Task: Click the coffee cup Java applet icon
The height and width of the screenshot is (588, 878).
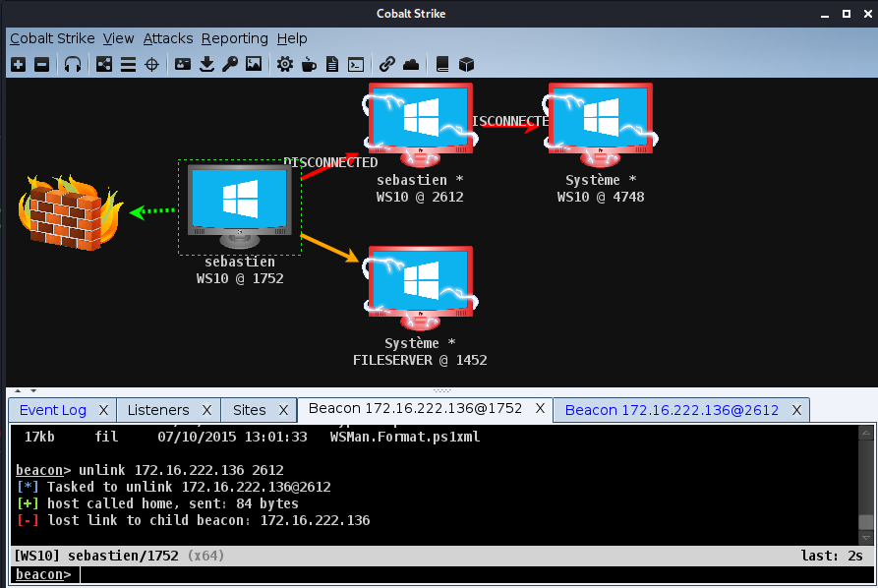Action: 309,64
